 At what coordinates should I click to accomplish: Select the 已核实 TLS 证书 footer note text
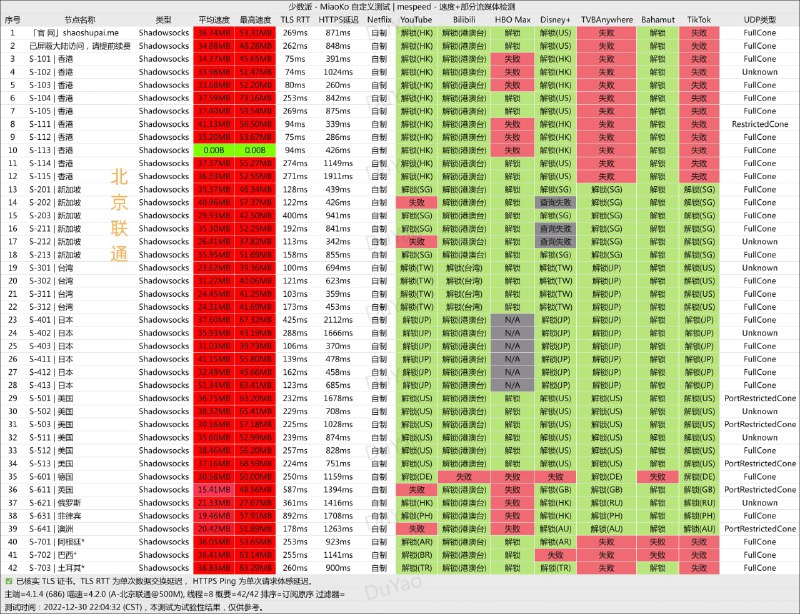163,581
